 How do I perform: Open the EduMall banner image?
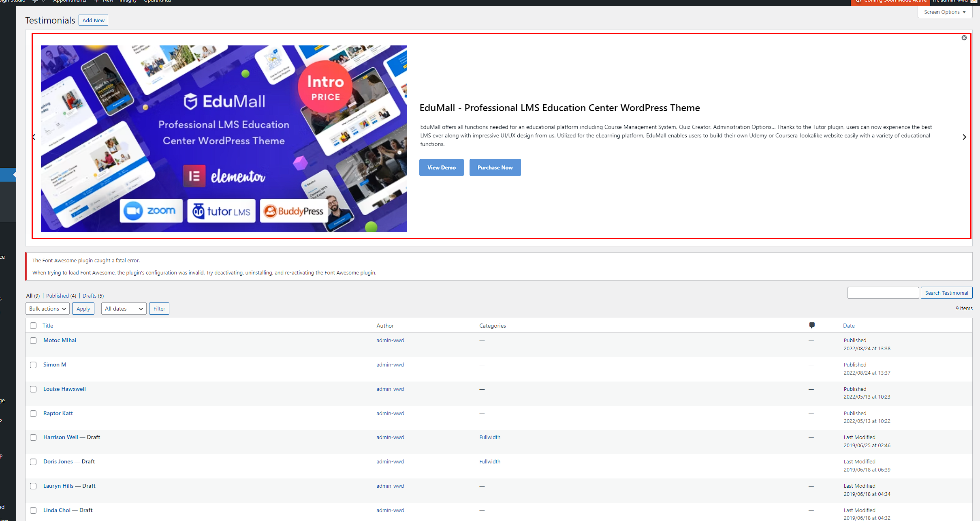224,138
